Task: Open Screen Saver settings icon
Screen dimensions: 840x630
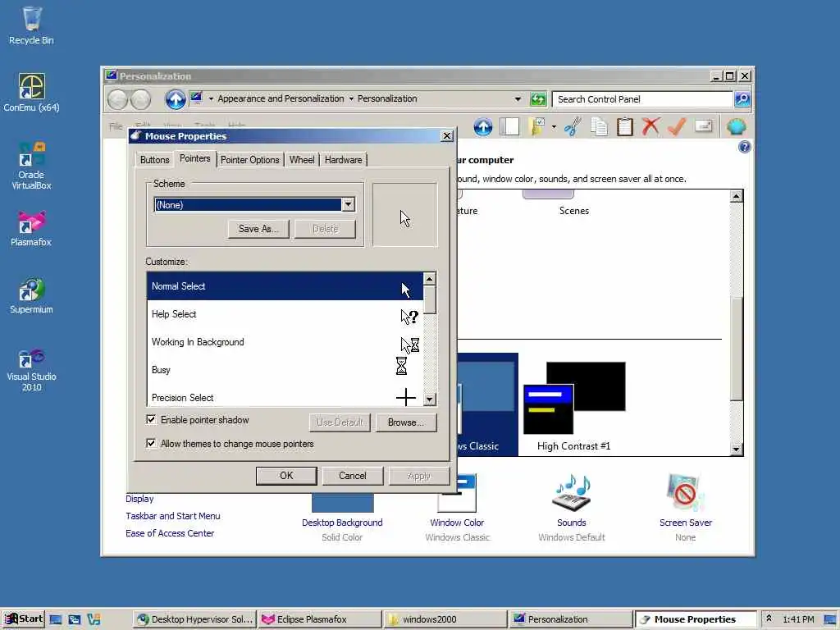Action: [x=685, y=493]
